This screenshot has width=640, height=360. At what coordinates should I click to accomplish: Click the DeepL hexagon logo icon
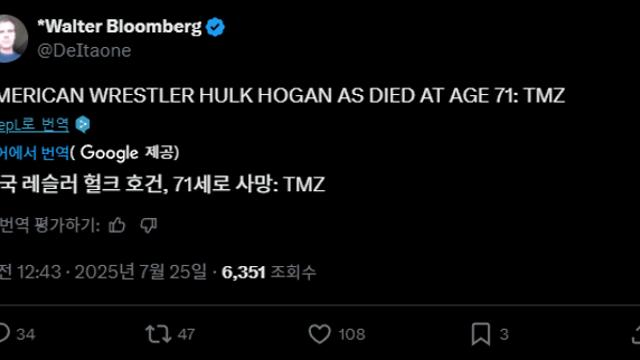83,124
